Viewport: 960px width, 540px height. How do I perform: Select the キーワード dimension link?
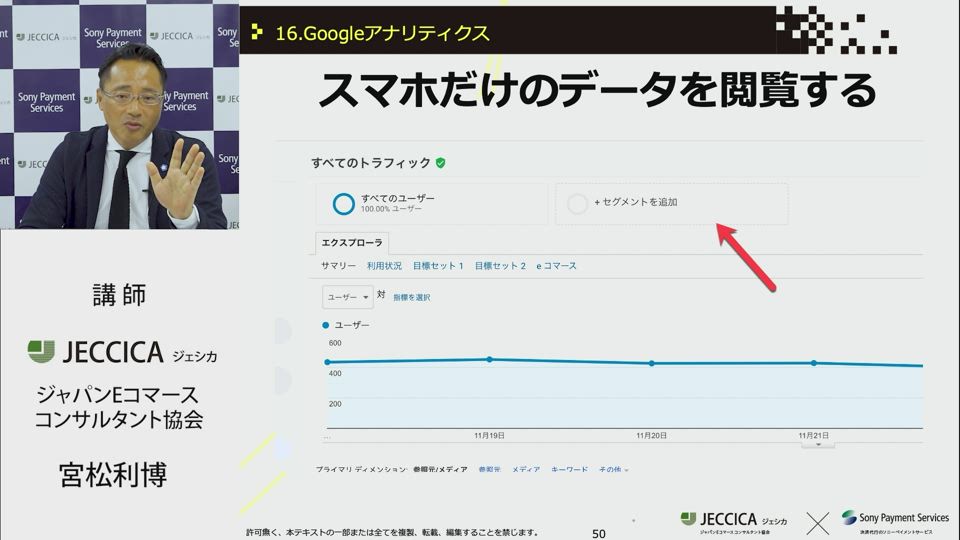point(569,469)
